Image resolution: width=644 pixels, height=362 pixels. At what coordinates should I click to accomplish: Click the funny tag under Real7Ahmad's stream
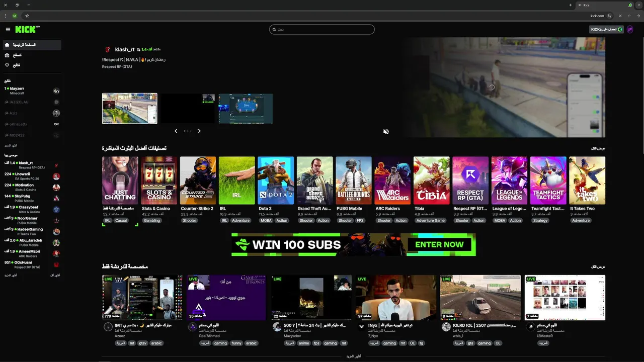pyautogui.click(x=236, y=343)
